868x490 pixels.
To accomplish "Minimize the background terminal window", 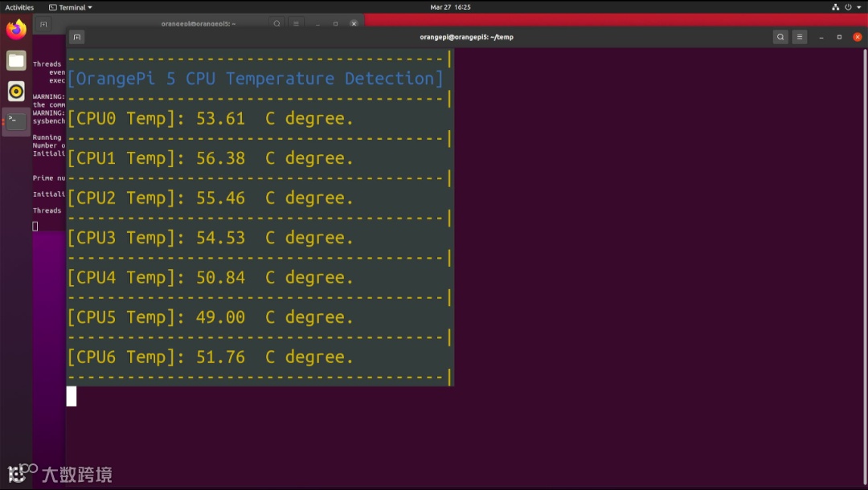I will pyautogui.click(x=317, y=24).
